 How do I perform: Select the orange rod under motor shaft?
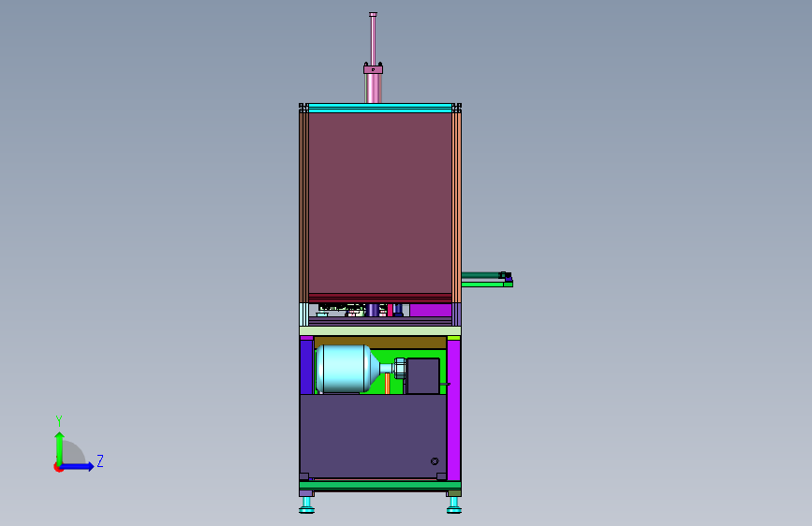(388, 383)
